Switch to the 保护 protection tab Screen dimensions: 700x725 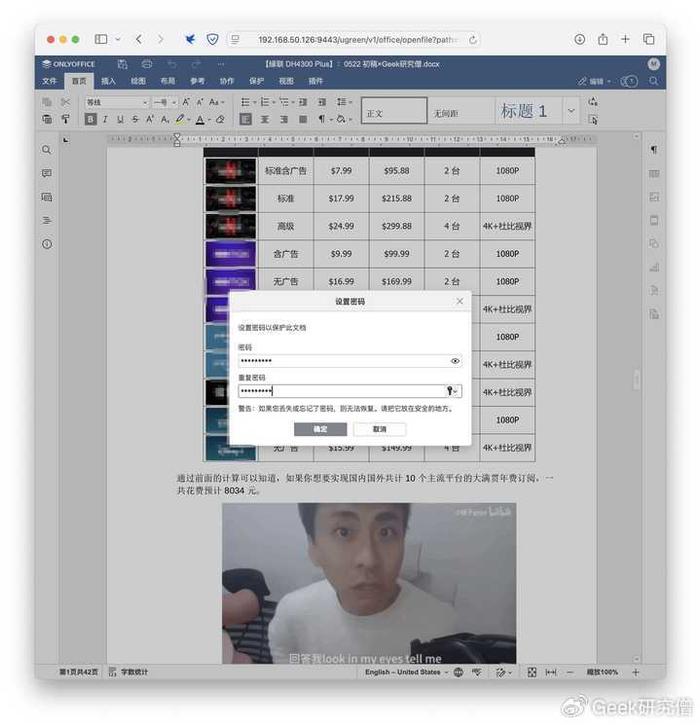[256, 81]
